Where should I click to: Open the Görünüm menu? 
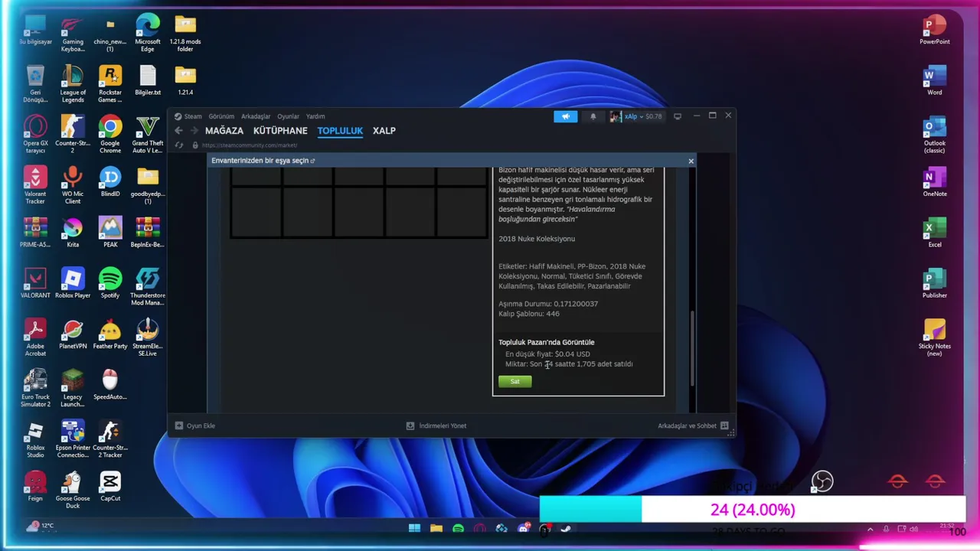tap(221, 116)
